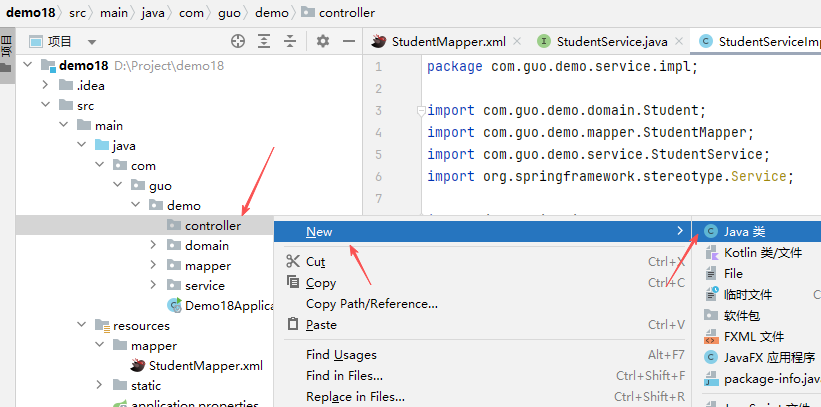Select StudentMapper.xml in project tree
The height and width of the screenshot is (407, 821).
click(x=205, y=366)
